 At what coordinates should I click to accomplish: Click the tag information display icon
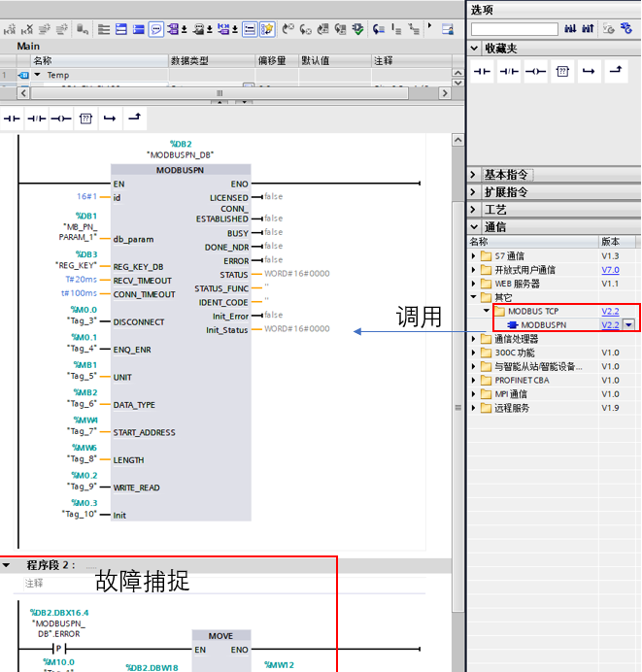point(198,29)
